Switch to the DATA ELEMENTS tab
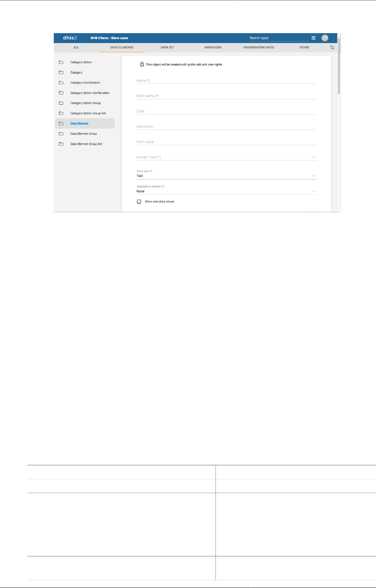Viewport: 376px width, 588px height. [x=122, y=48]
